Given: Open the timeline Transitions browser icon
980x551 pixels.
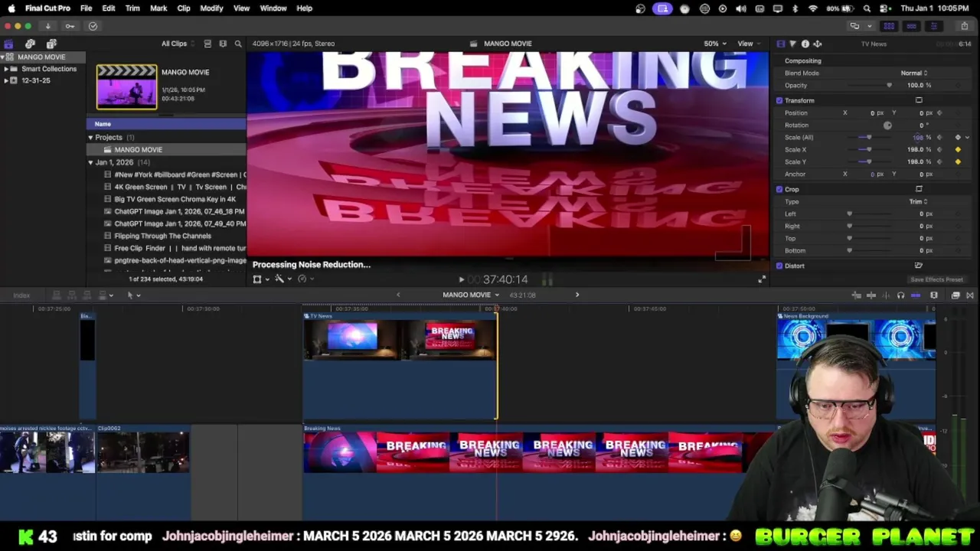Looking at the screenshot, I should click(x=970, y=295).
